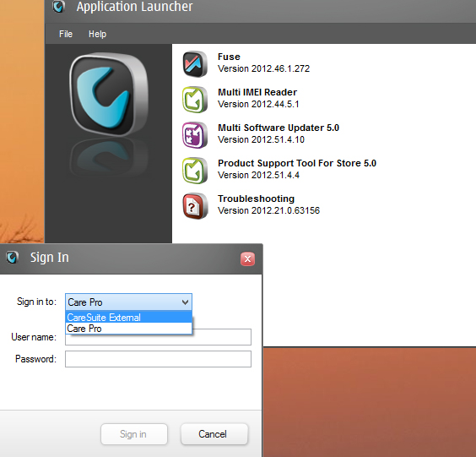Open the File menu
The image size is (476, 457).
point(66,34)
